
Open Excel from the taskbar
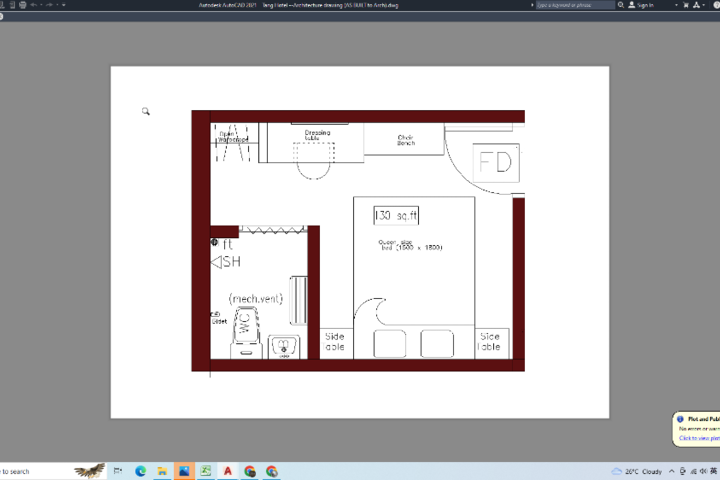coord(206,471)
